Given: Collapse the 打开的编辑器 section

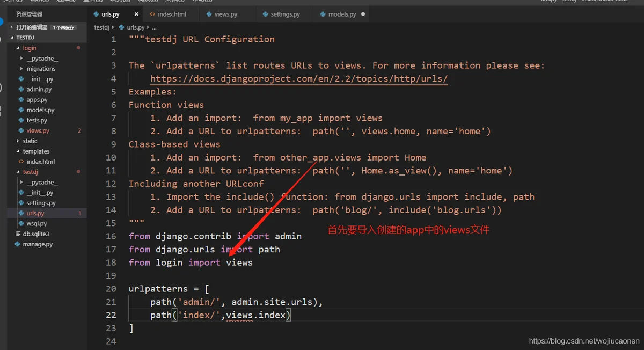Looking at the screenshot, I should point(12,27).
